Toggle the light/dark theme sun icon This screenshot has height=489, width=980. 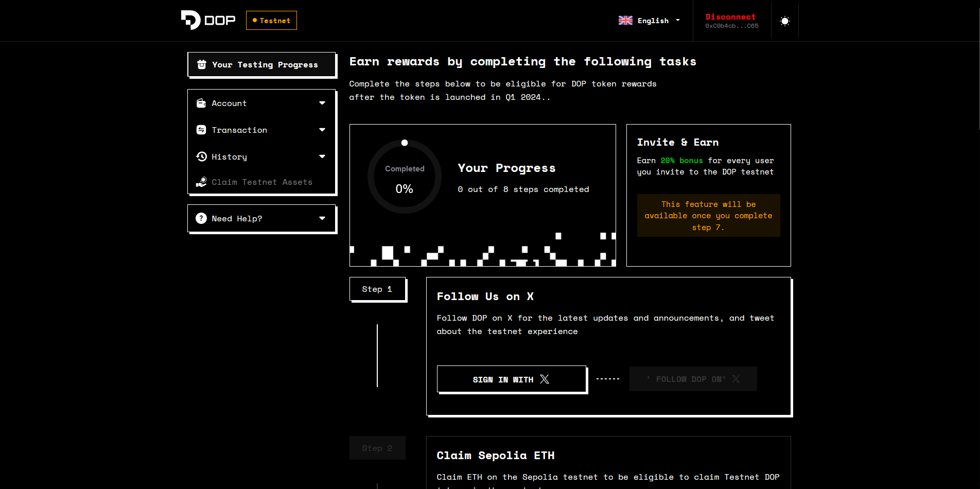pyautogui.click(x=784, y=21)
